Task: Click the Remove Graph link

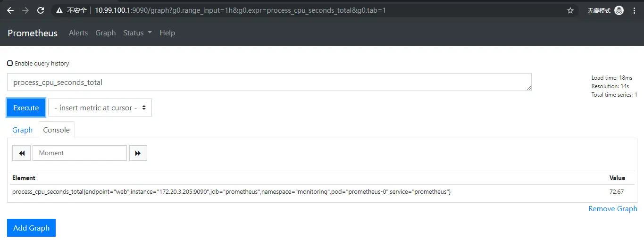Action: 612,209
